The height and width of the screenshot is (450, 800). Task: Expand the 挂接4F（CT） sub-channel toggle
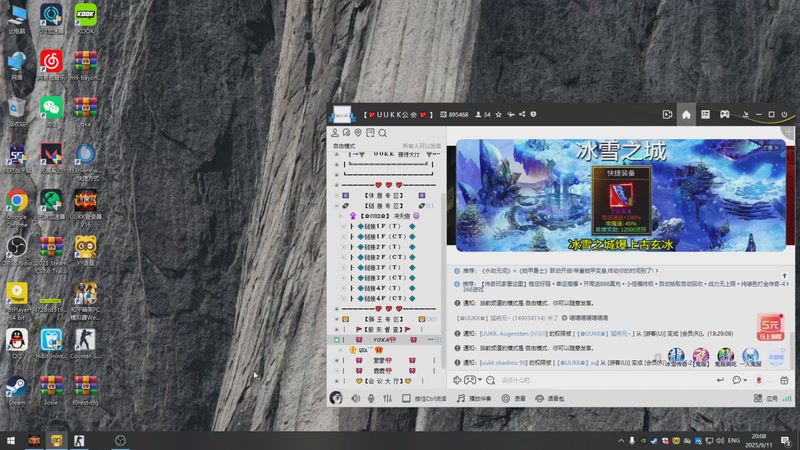tap(343, 298)
